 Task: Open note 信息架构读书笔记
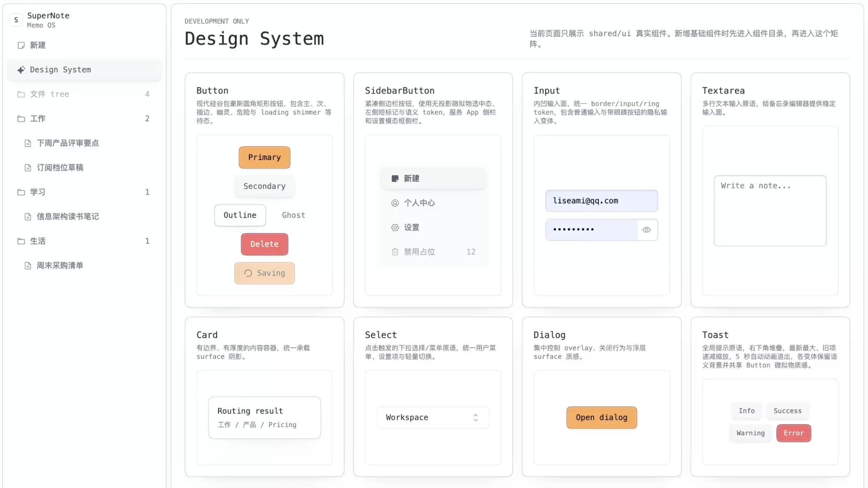87,217
